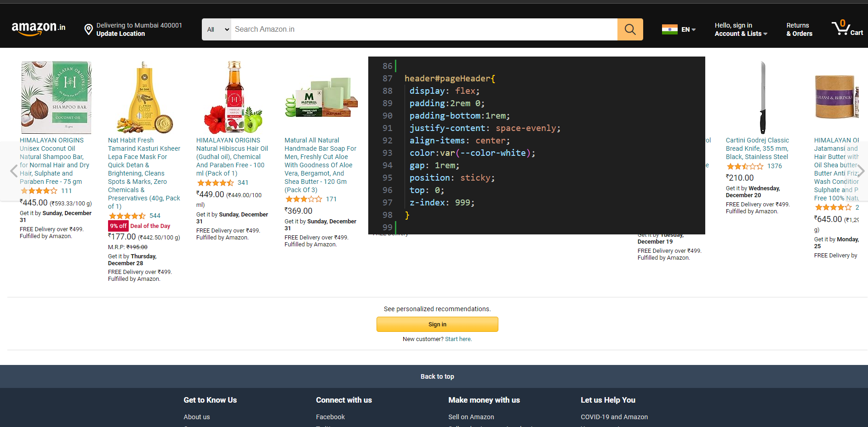Click Let us Help You footer heading
The width and height of the screenshot is (868, 427).
[x=608, y=400]
